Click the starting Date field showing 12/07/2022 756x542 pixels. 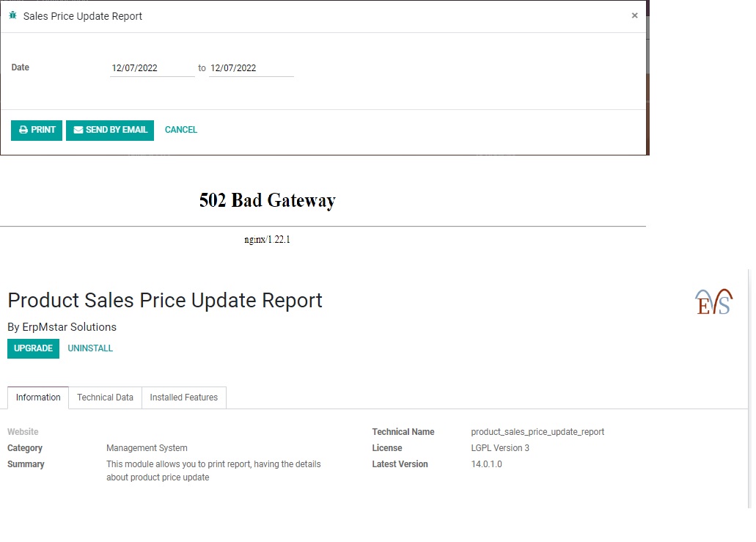coord(152,67)
